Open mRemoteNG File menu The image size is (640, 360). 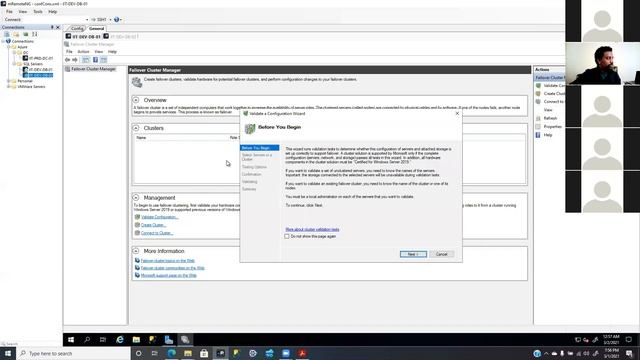coord(9,12)
